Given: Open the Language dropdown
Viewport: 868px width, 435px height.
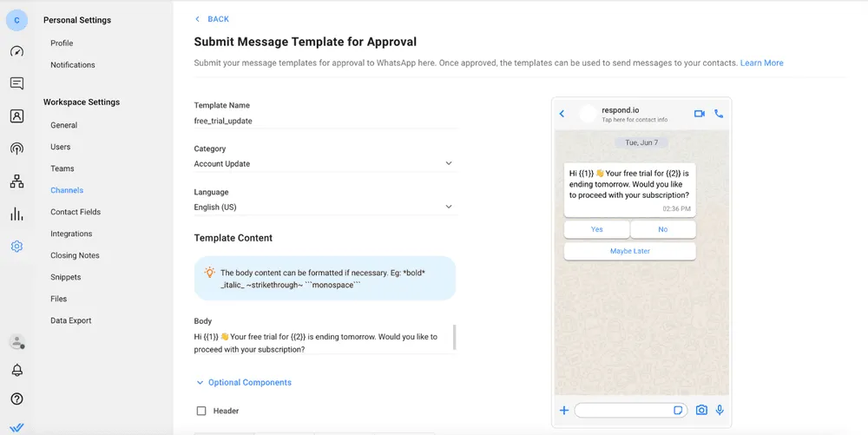Looking at the screenshot, I should pyautogui.click(x=325, y=207).
